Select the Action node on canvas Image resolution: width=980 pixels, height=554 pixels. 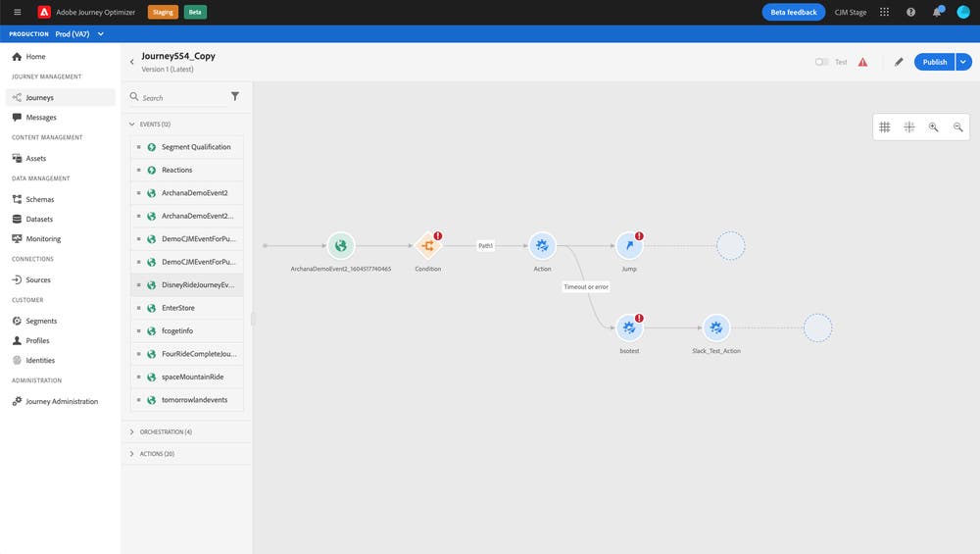[x=542, y=246]
